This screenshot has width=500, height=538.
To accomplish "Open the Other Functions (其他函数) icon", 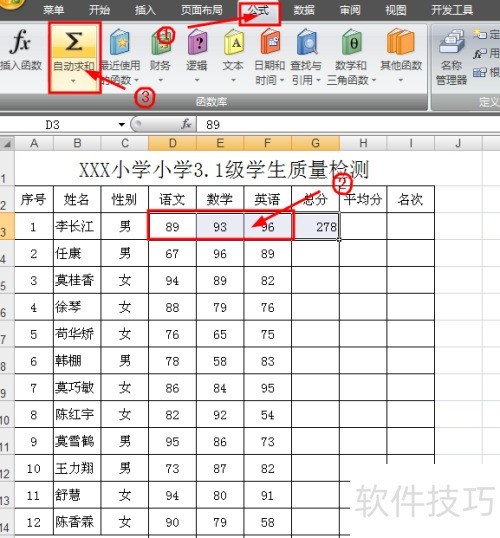I will pos(401,42).
